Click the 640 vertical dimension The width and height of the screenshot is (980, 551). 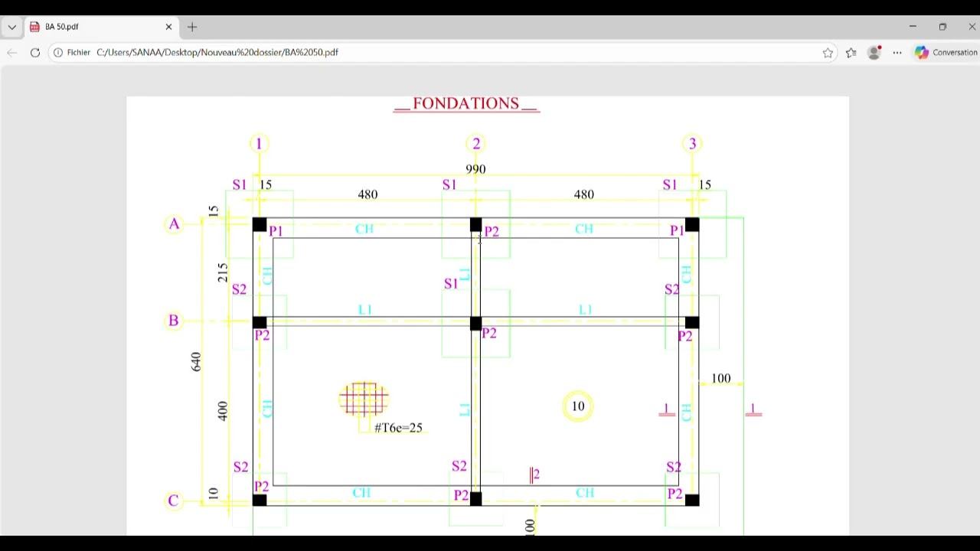(x=196, y=362)
